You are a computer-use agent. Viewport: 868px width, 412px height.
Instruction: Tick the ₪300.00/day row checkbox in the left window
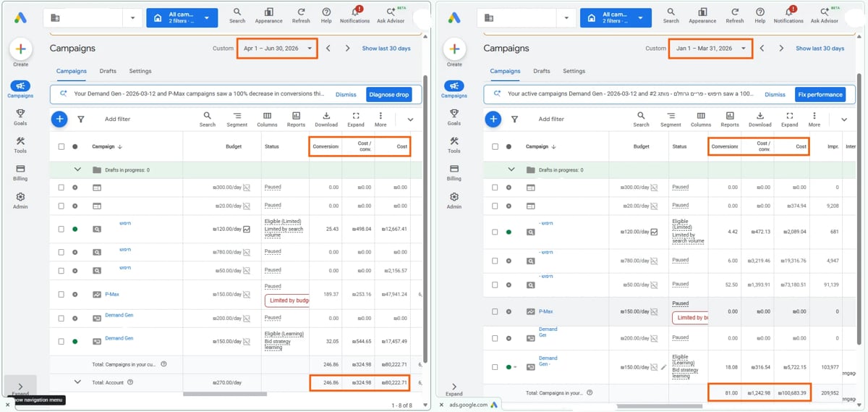point(61,188)
